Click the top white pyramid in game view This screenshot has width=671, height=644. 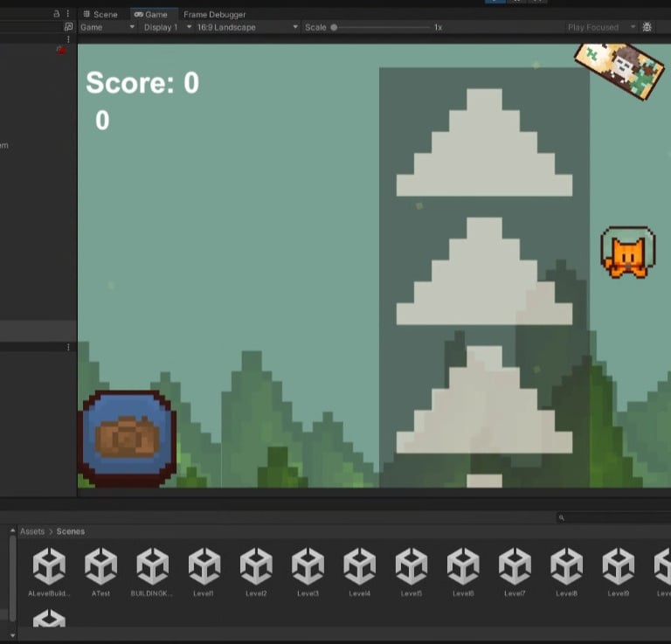484,142
